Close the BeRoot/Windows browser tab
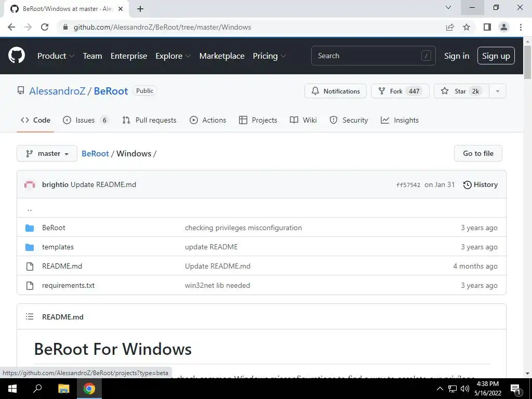 point(121,9)
